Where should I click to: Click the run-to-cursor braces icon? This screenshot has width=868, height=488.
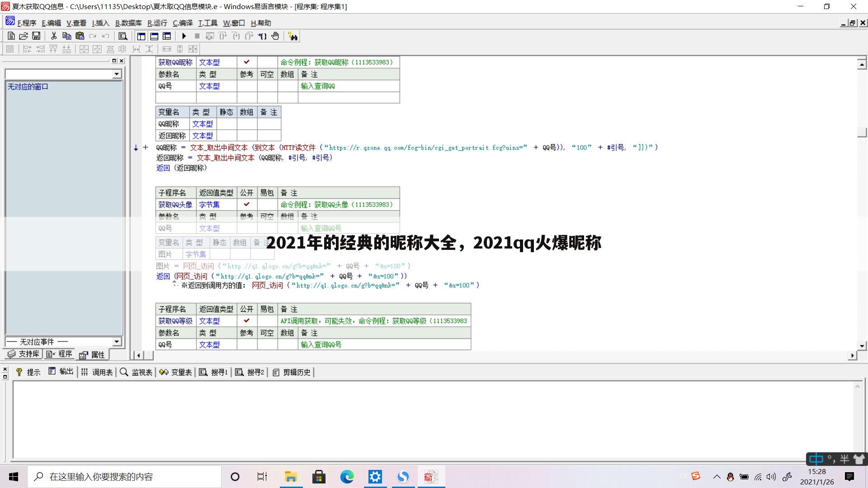262,36
